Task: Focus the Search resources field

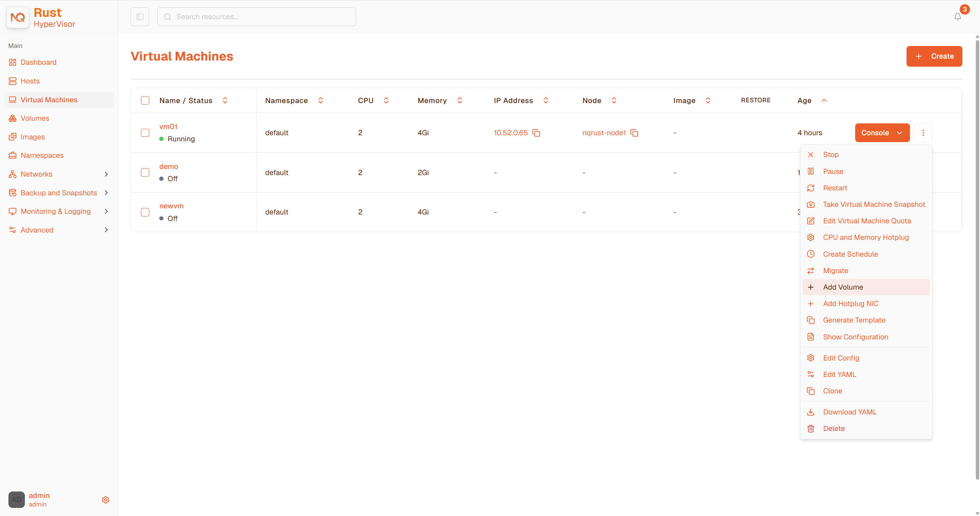Action: [x=256, y=17]
